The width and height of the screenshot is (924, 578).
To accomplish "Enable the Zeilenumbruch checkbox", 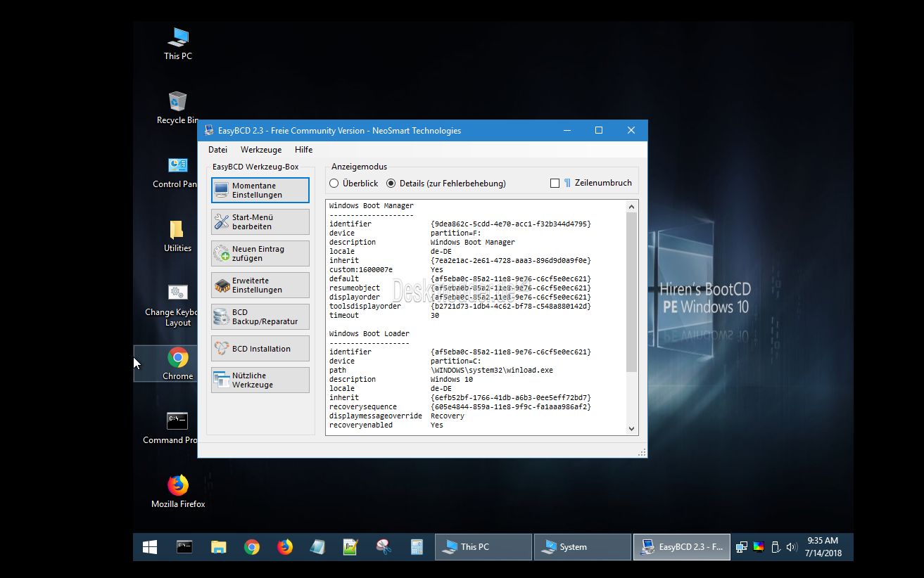I will tap(555, 184).
